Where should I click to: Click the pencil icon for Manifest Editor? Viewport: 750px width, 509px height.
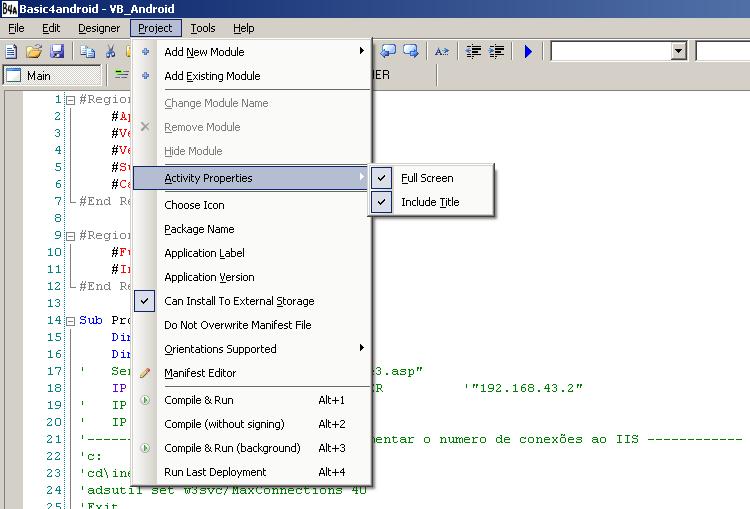tap(145, 373)
